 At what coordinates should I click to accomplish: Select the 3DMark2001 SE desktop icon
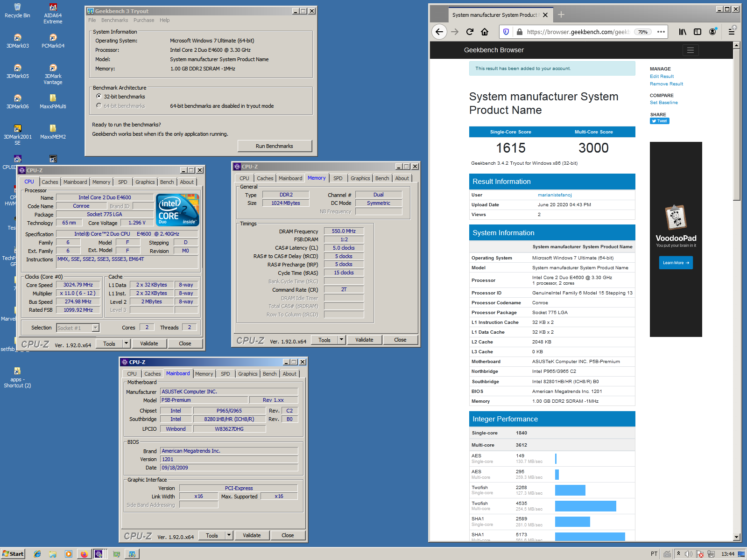(x=17, y=135)
